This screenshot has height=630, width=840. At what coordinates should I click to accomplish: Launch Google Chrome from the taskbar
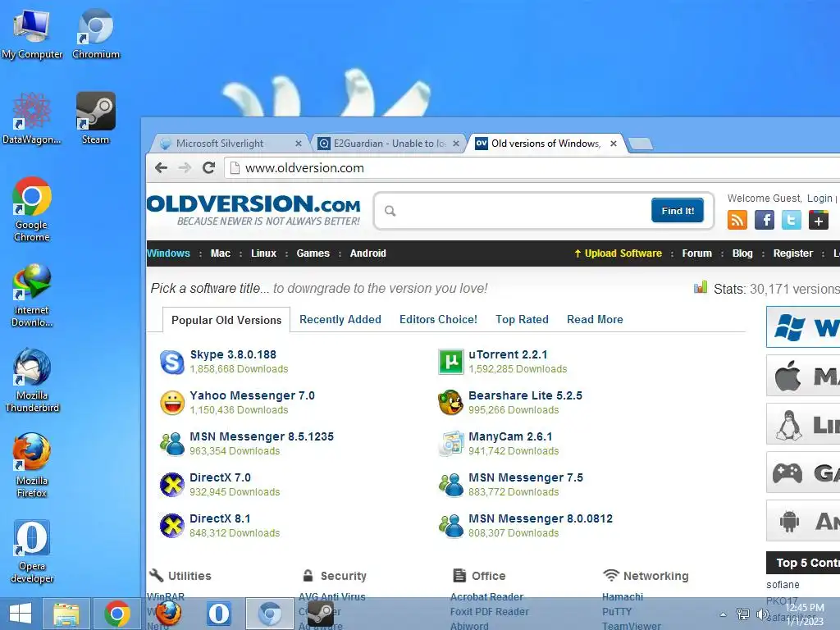[116, 614]
